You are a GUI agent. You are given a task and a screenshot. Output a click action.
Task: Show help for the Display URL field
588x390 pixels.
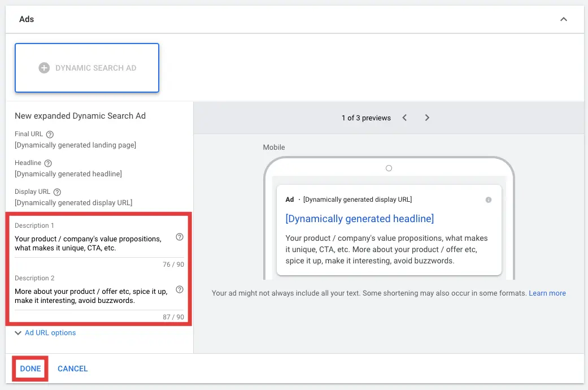(57, 192)
